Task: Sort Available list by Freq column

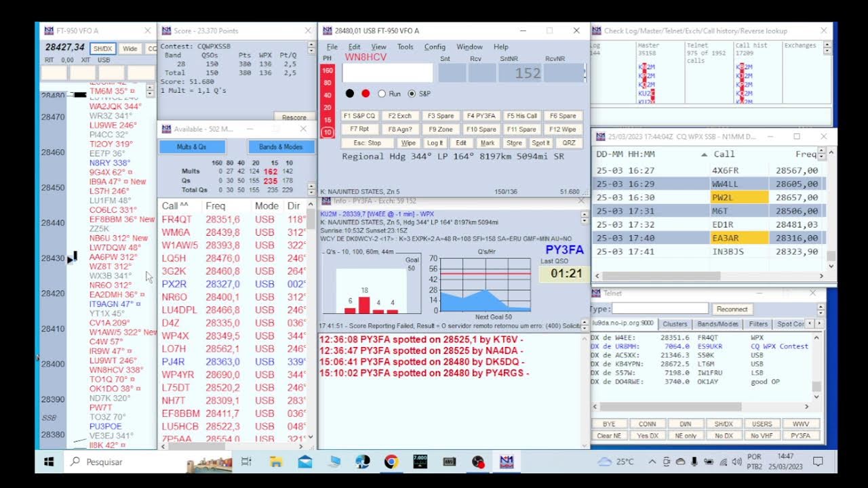Action: pos(226,205)
